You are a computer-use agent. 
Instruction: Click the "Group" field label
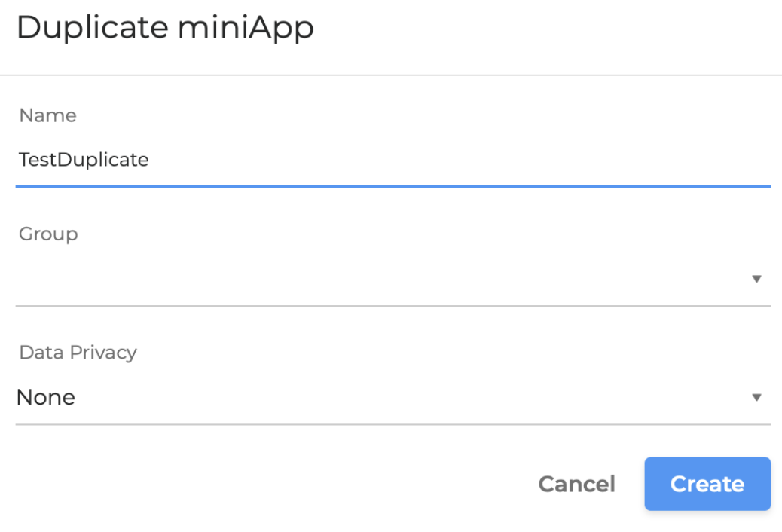pos(48,234)
